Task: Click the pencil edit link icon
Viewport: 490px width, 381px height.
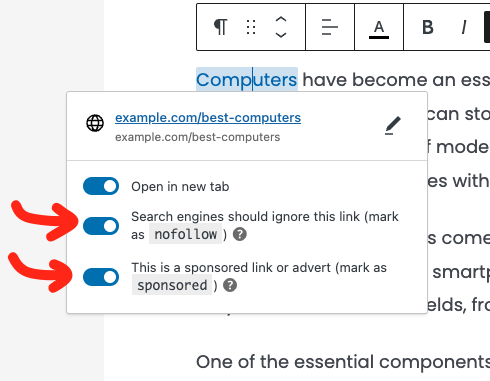Action: 393,126
